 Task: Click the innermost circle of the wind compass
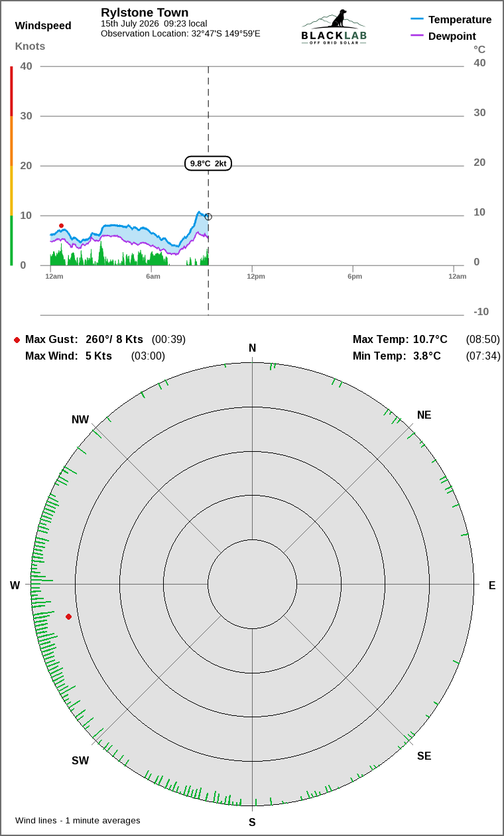(252, 584)
